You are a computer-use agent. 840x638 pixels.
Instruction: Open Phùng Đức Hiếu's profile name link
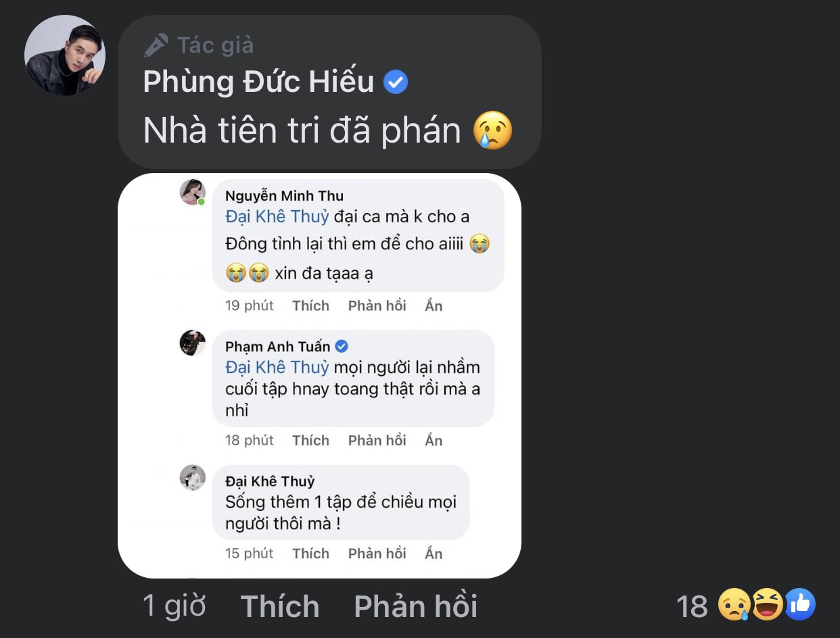point(258,82)
